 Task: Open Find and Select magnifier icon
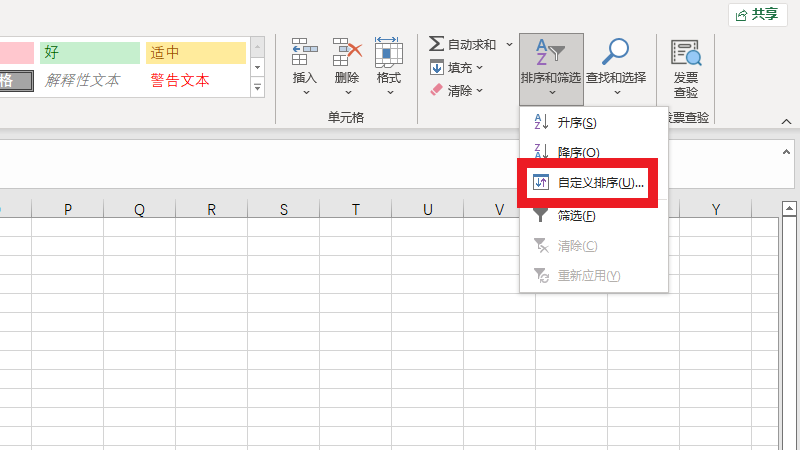pyautogui.click(x=615, y=52)
